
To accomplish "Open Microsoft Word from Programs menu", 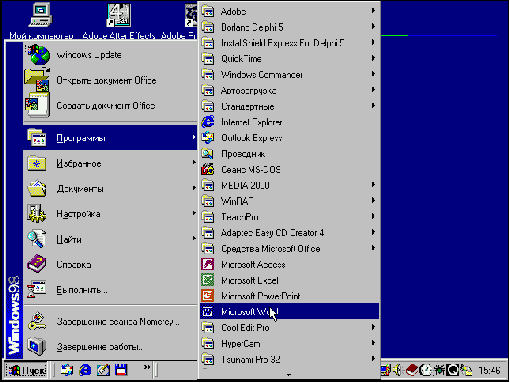I will [x=289, y=311].
